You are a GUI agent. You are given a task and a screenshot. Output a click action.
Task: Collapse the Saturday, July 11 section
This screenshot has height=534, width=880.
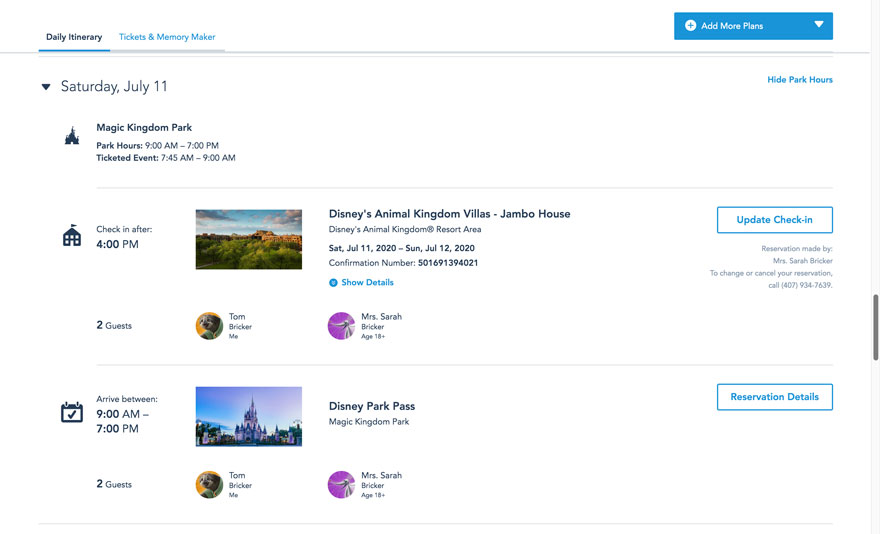tap(46, 87)
